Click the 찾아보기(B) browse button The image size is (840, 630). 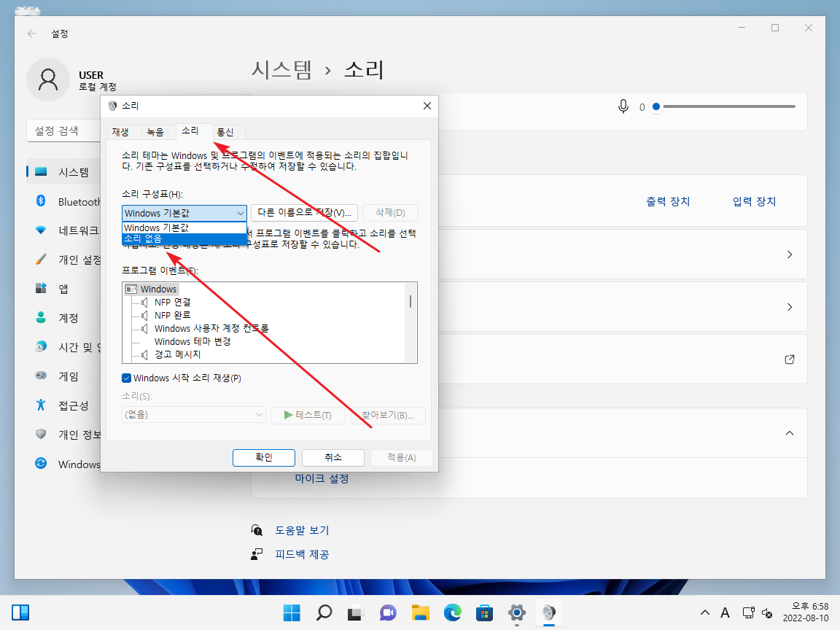pos(388,415)
